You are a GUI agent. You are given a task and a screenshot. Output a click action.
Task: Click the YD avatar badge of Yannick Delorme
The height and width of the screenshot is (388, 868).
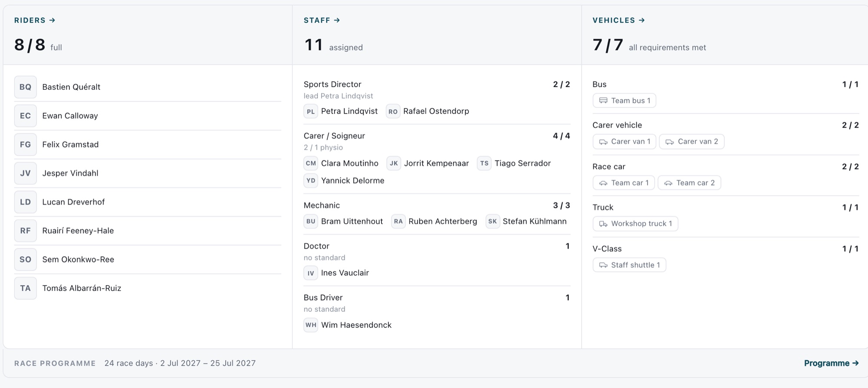click(311, 181)
